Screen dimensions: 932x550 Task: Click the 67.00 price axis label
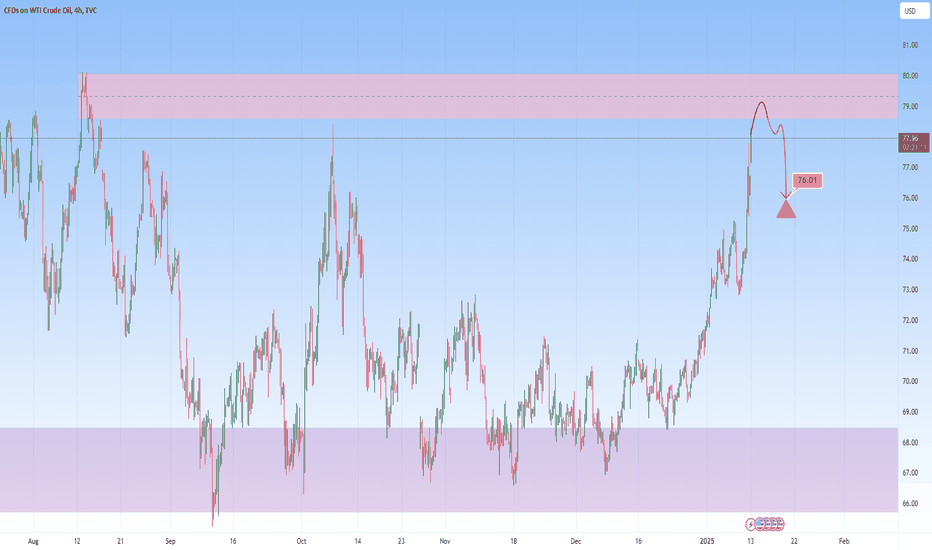coord(910,473)
